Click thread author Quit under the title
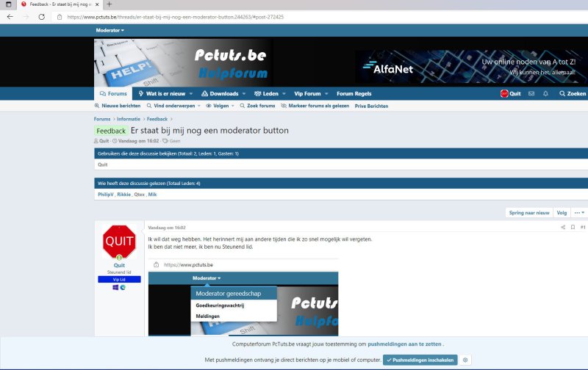The width and height of the screenshot is (588, 370). (x=104, y=141)
